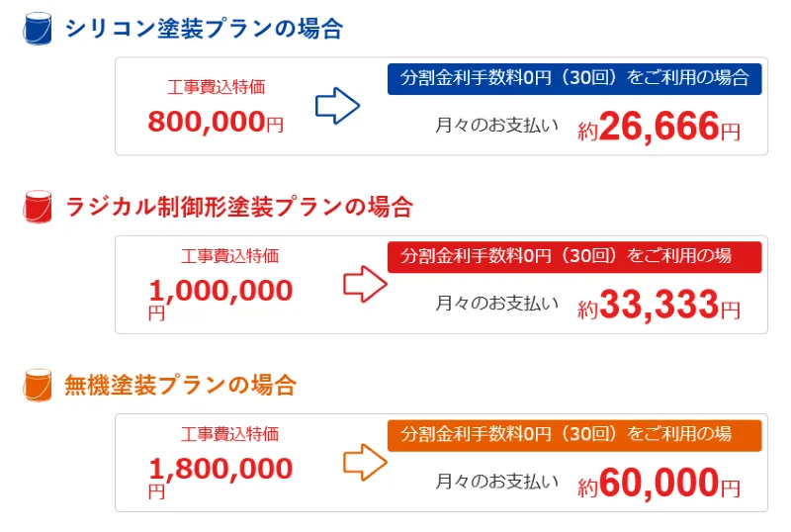Click the 約26,666円 monthly payment

659,128
